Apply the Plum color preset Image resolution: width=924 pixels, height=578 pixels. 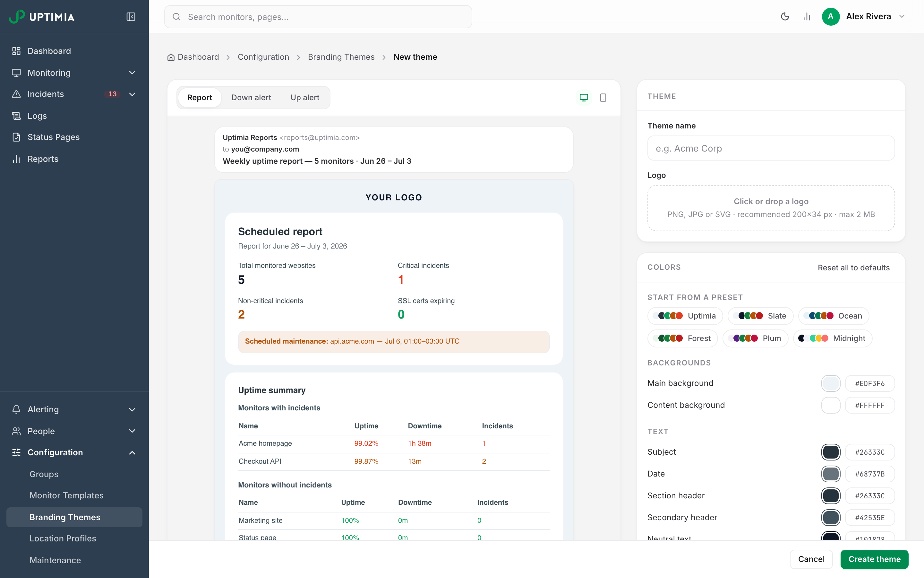[x=755, y=338]
